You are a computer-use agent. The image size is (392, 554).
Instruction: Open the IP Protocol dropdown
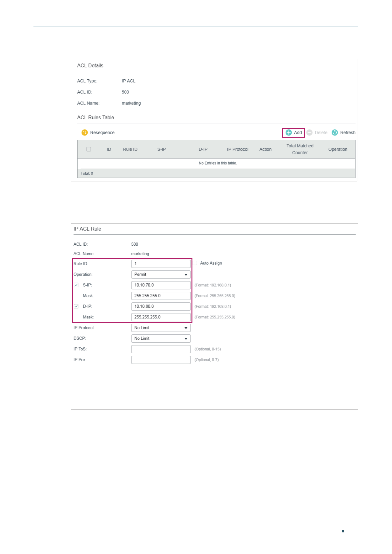[161, 328]
